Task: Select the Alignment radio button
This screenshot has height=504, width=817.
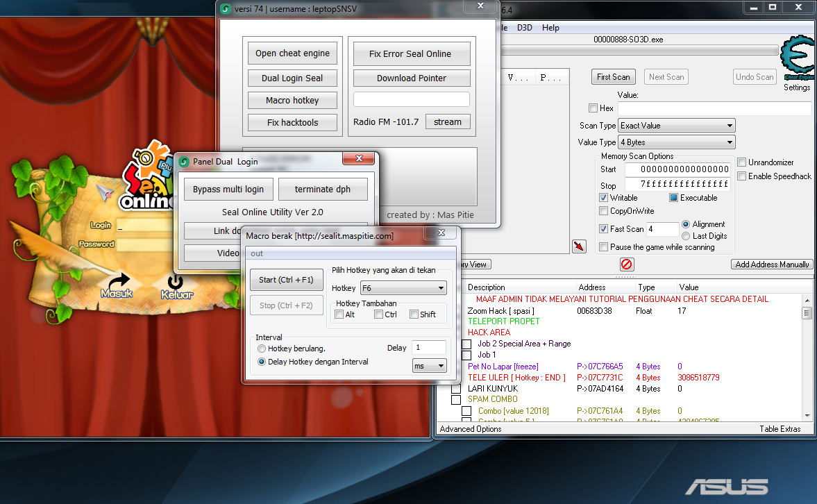Action: coord(686,224)
